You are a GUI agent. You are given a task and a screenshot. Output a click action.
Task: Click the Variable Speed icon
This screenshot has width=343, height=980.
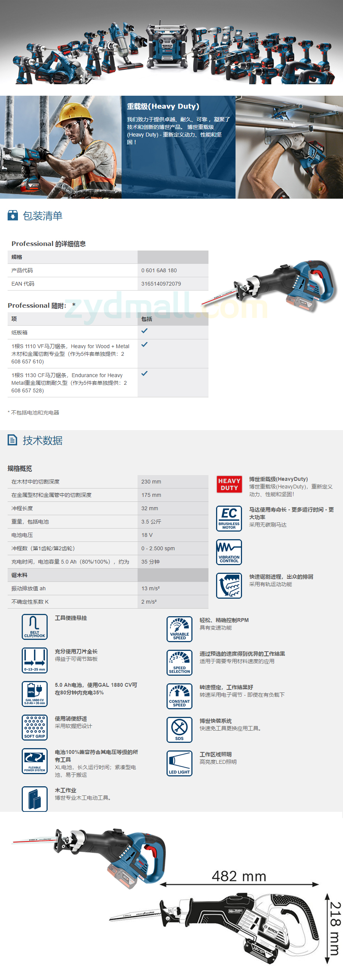[180, 629]
